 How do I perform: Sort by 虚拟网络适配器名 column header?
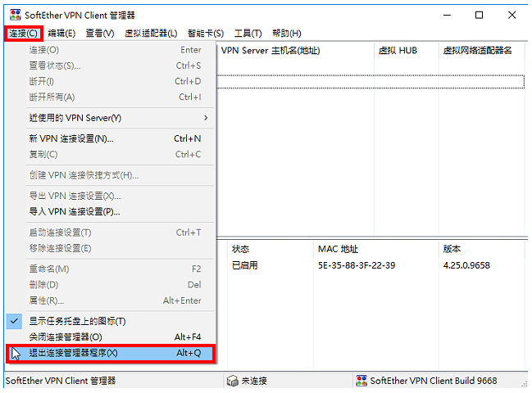(482, 51)
